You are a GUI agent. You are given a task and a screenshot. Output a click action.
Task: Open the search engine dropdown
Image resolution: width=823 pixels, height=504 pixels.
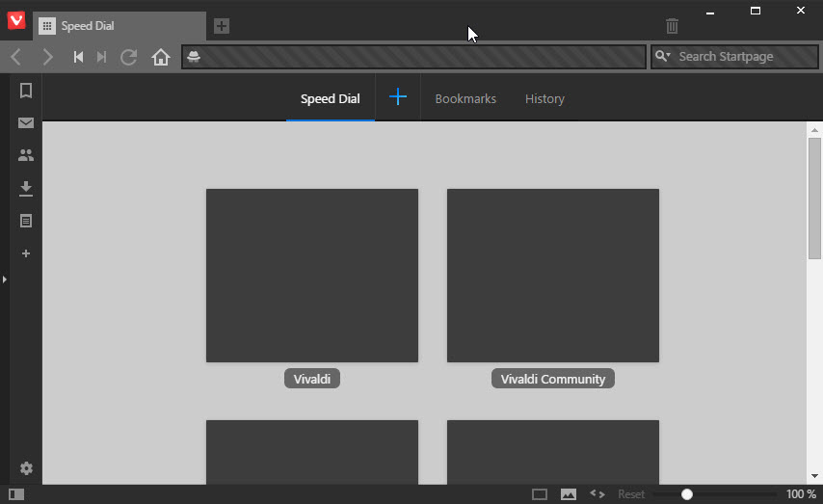coord(662,56)
